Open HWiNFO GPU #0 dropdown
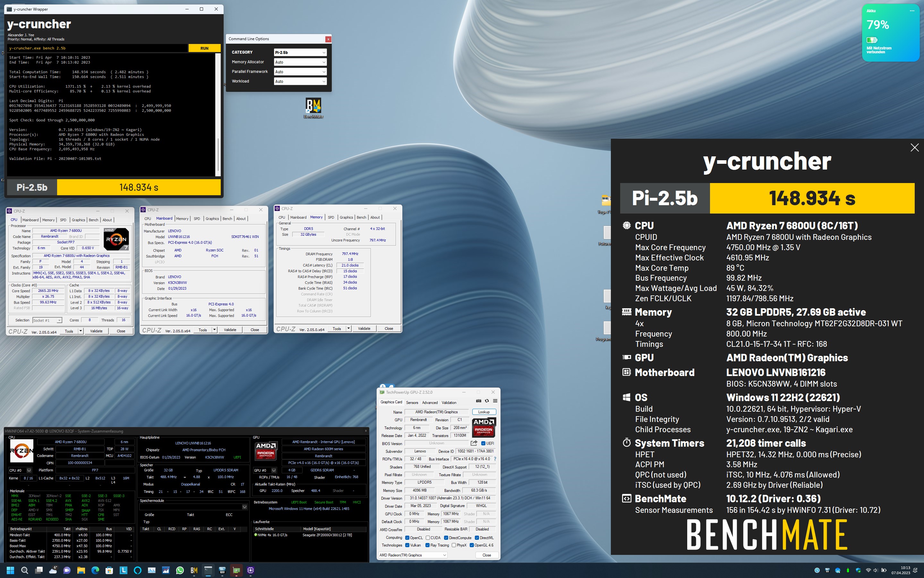Screen dimensions: 924x578 coord(265,470)
